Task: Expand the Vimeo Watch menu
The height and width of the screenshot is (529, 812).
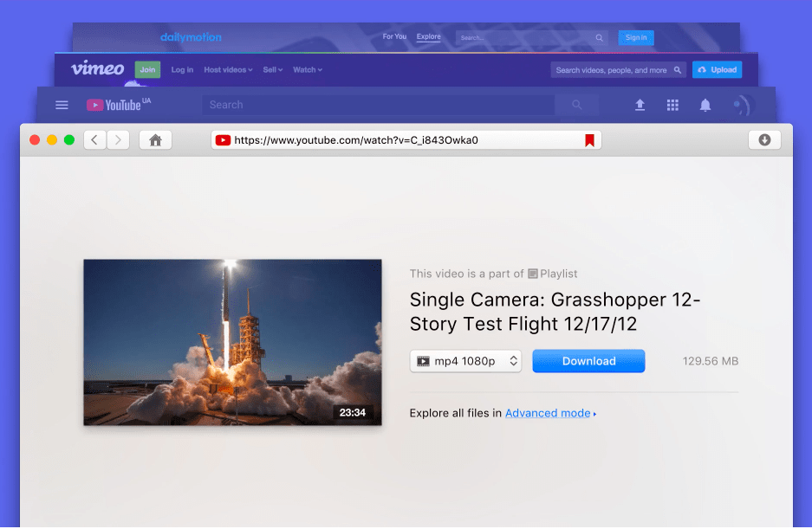Action: point(307,70)
